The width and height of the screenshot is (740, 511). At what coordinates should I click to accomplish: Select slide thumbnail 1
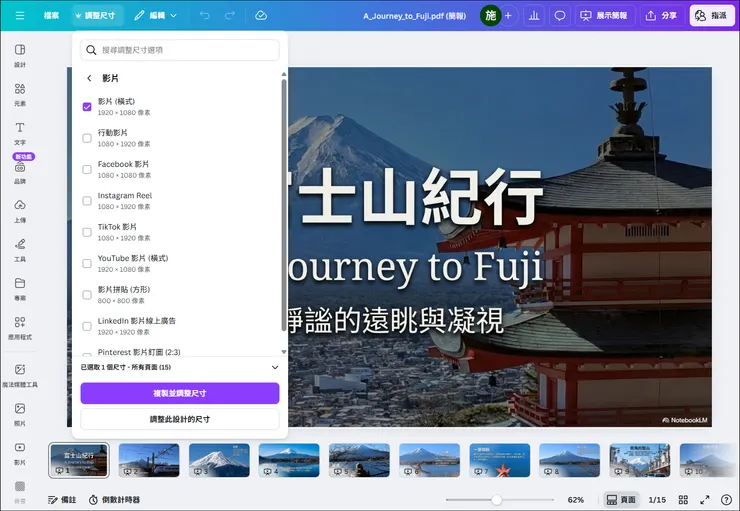click(x=79, y=460)
